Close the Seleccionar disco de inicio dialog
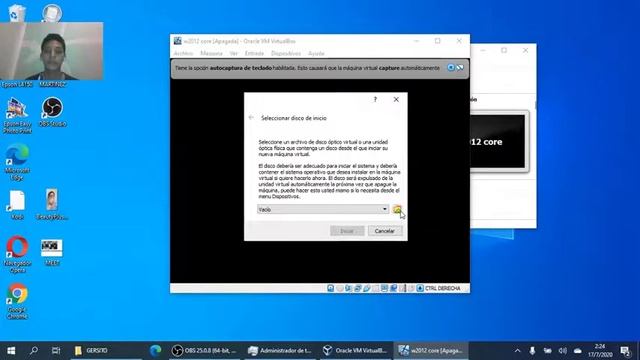The height and width of the screenshot is (360, 640). coord(396,100)
